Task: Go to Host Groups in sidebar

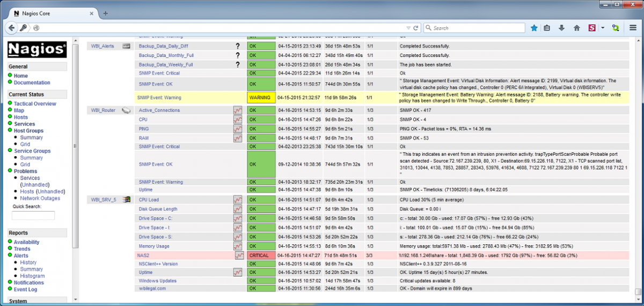Action: pos(28,130)
